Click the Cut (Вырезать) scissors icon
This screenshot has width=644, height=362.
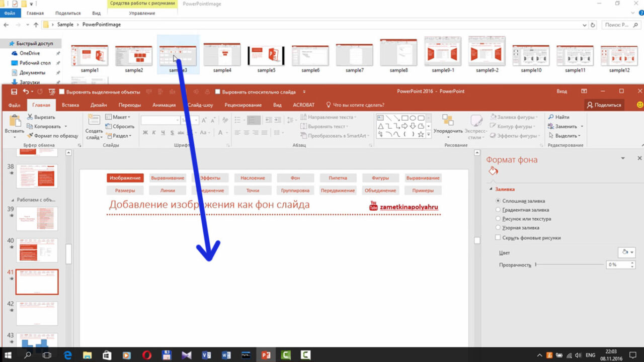30,117
